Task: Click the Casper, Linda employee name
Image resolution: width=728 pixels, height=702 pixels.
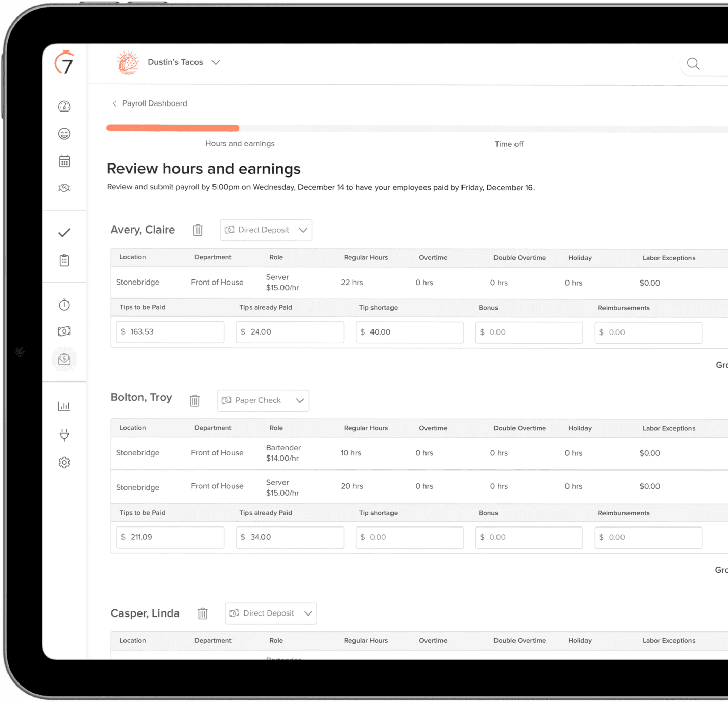Action: coord(145,613)
